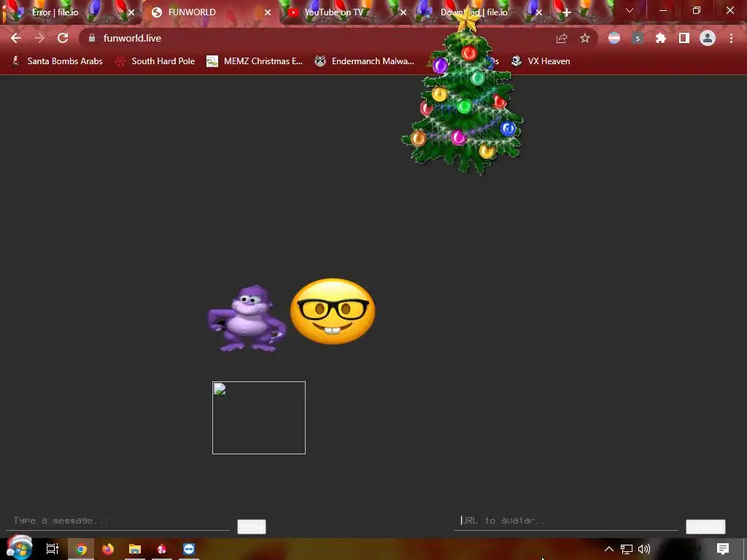
Task: Focus the 'Type a message...' field
Action: tap(118, 521)
